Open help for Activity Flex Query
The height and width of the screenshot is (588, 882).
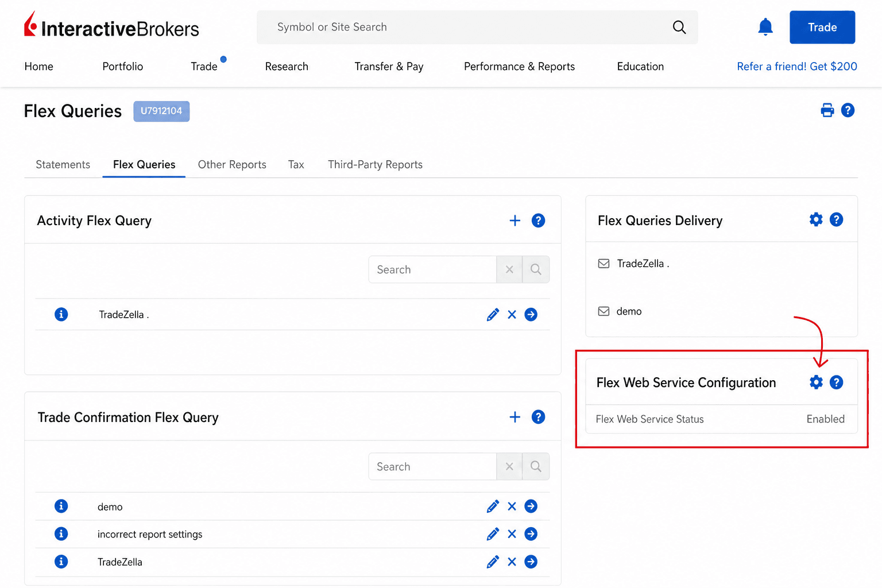click(x=538, y=220)
